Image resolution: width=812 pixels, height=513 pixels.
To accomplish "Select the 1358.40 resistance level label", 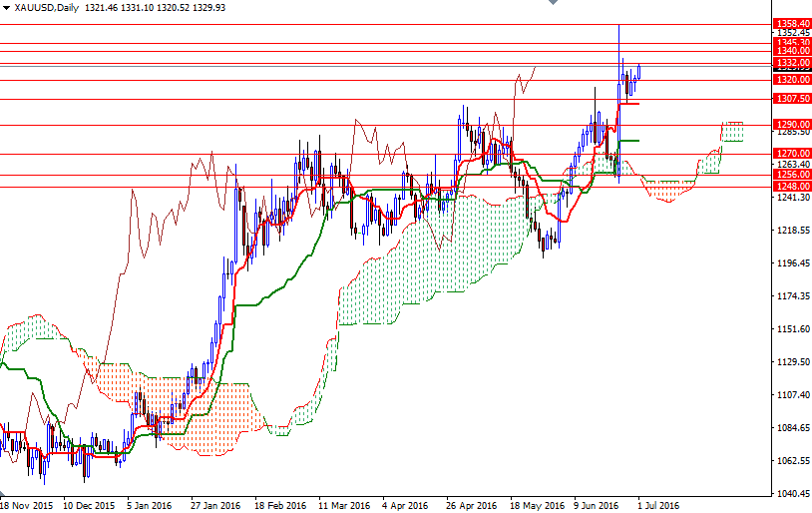I will [791, 23].
